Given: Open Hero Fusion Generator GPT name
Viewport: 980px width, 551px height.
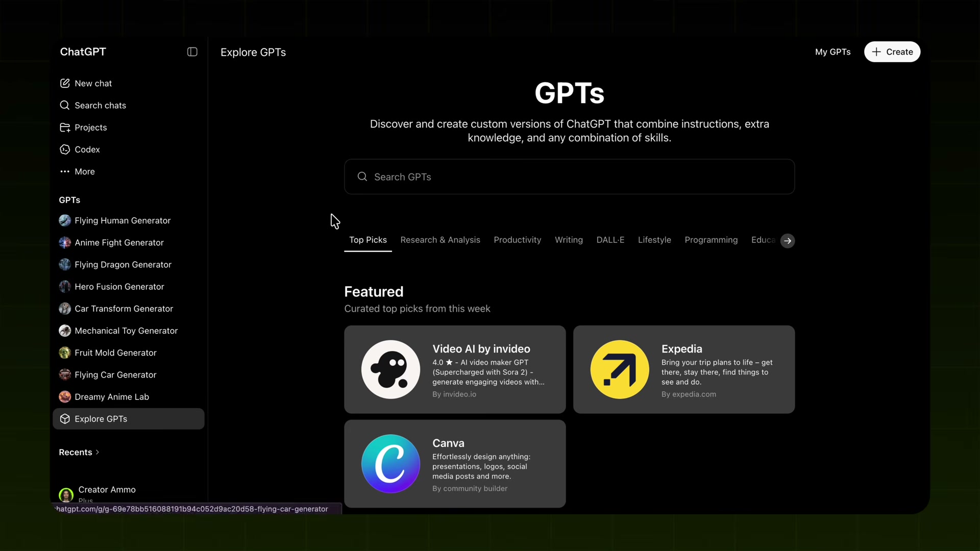Looking at the screenshot, I should pyautogui.click(x=119, y=287).
